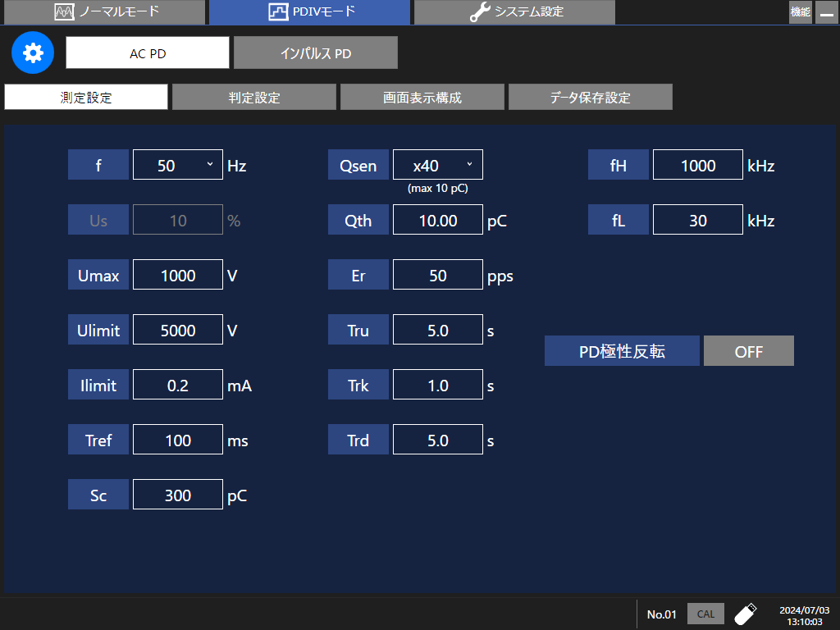This screenshot has height=630, width=840.
Task: Select the Qth parameter button
Action: coord(358,219)
